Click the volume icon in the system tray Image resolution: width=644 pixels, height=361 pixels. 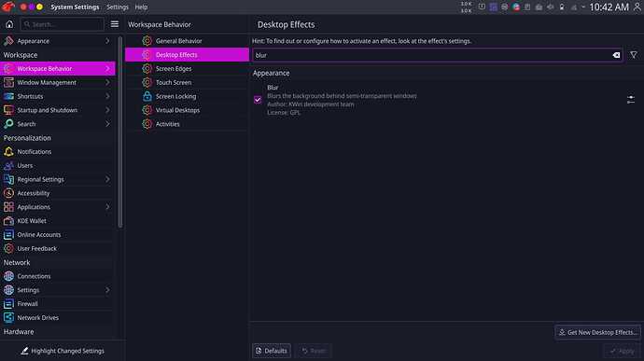(x=550, y=7)
